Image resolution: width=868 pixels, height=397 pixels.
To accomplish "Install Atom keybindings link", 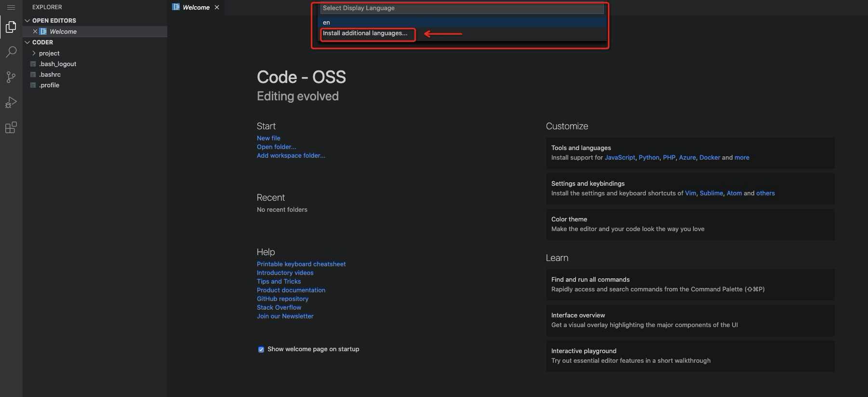I will pyautogui.click(x=734, y=193).
